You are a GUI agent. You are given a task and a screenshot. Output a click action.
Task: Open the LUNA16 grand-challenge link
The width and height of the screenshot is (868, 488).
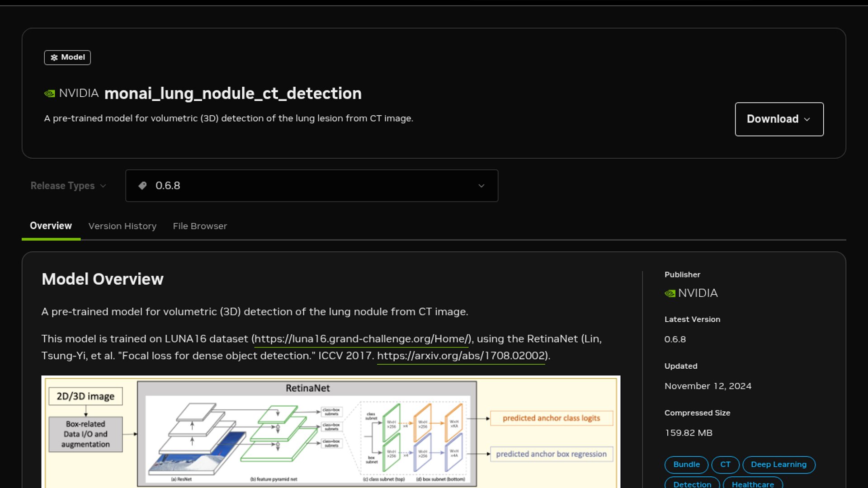(362, 339)
